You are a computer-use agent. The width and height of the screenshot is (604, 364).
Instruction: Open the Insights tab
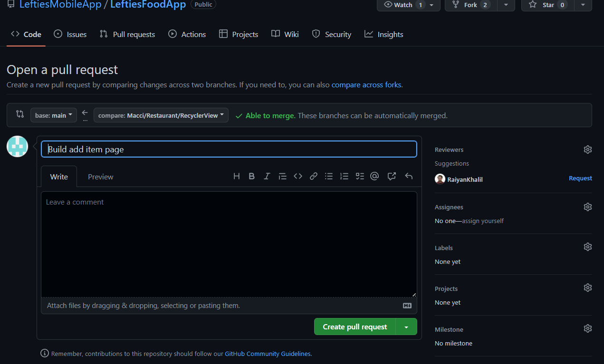[x=384, y=34]
